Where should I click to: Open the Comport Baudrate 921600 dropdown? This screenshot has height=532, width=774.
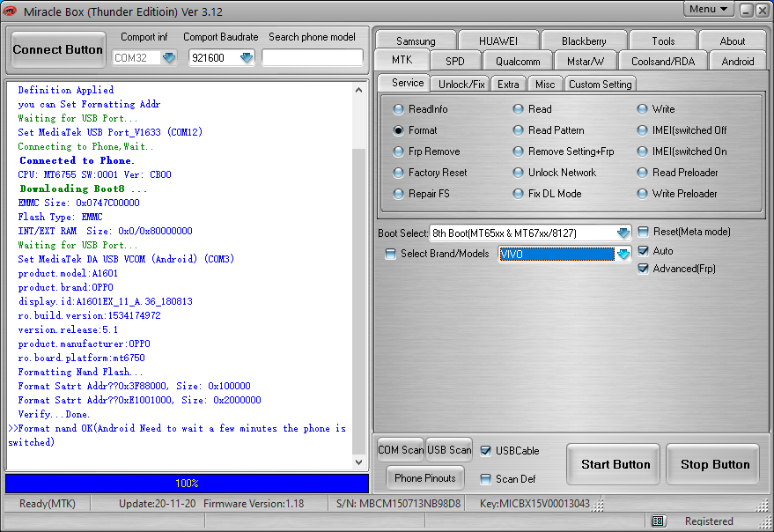247,58
